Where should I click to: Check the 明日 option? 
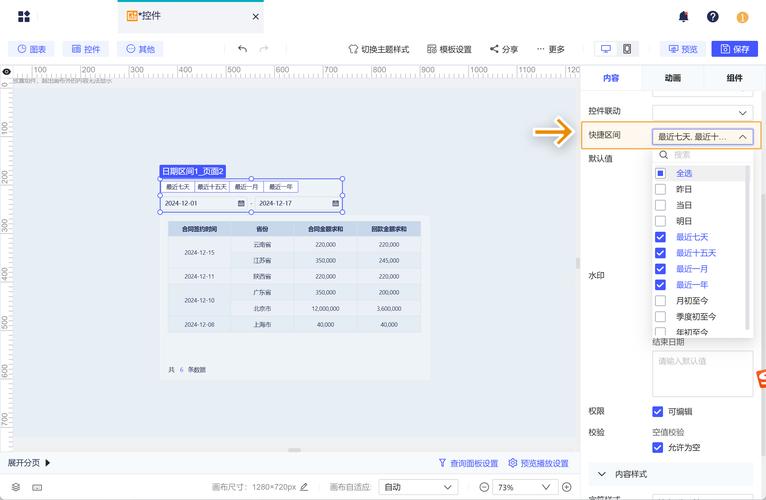(x=660, y=221)
